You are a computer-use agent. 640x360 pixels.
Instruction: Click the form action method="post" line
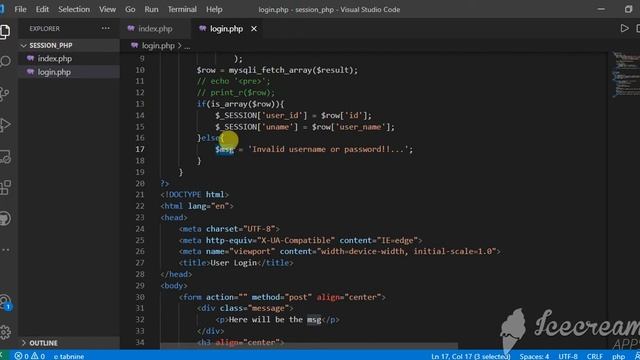[x=282, y=297]
